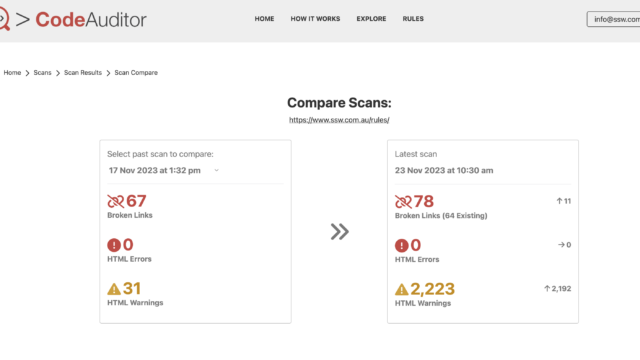The image size is (640, 360).
Task: Click HTML Warnings label in latest scan
Action: (423, 303)
